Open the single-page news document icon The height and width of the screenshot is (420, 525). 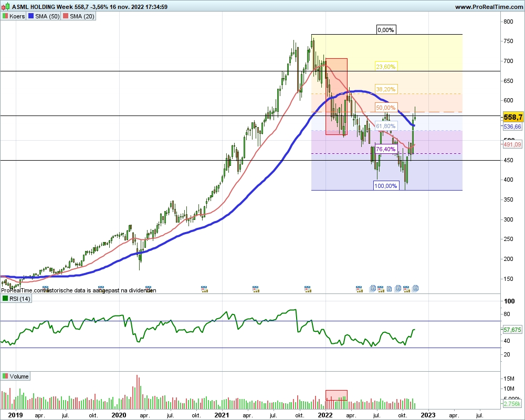tap(389, 288)
